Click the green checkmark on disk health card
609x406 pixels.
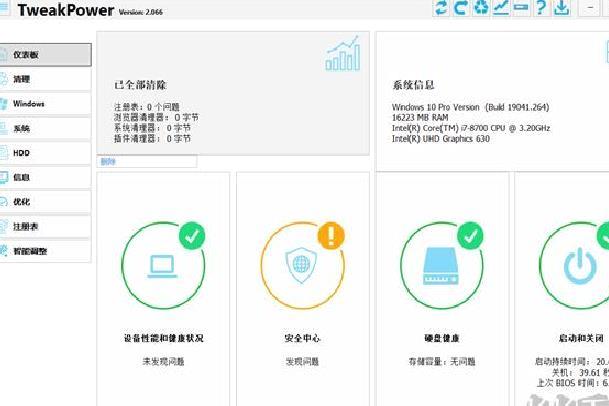pos(470,235)
